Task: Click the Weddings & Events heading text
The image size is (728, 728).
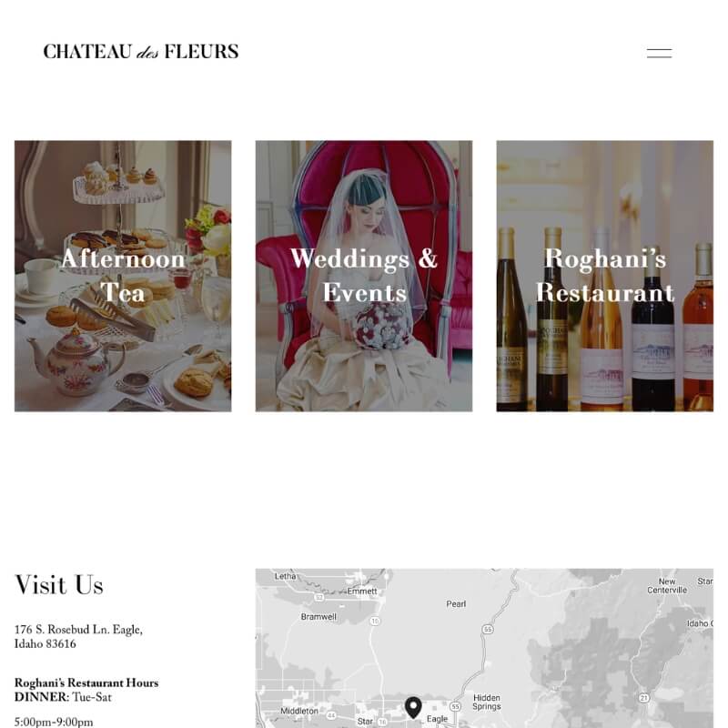Action: point(364,276)
